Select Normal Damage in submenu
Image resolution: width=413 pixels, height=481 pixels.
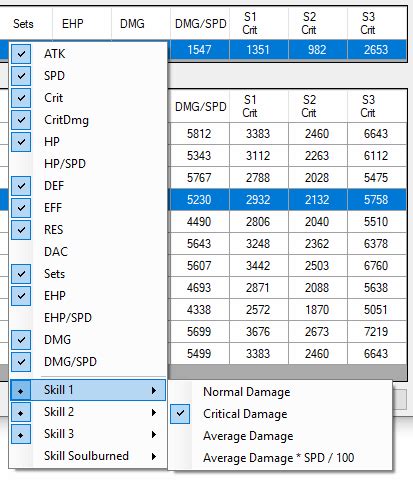click(x=280, y=392)
